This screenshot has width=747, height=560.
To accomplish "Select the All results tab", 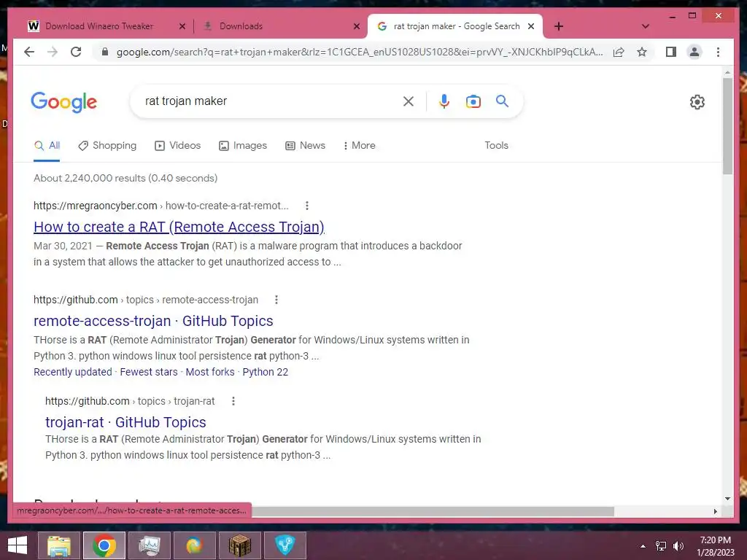I will [47, 145].
